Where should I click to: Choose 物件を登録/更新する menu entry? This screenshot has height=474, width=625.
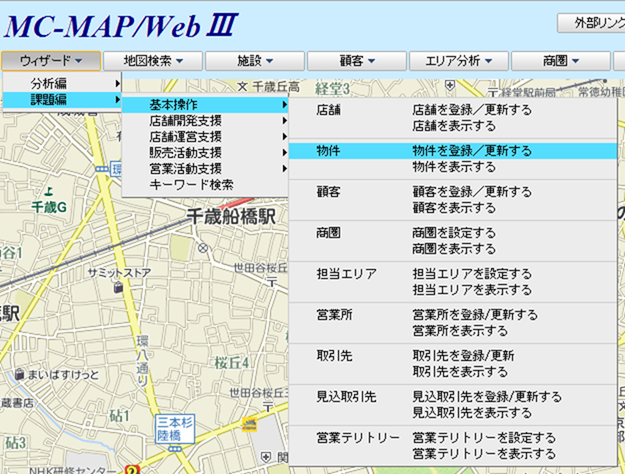(x=472, y=151)
